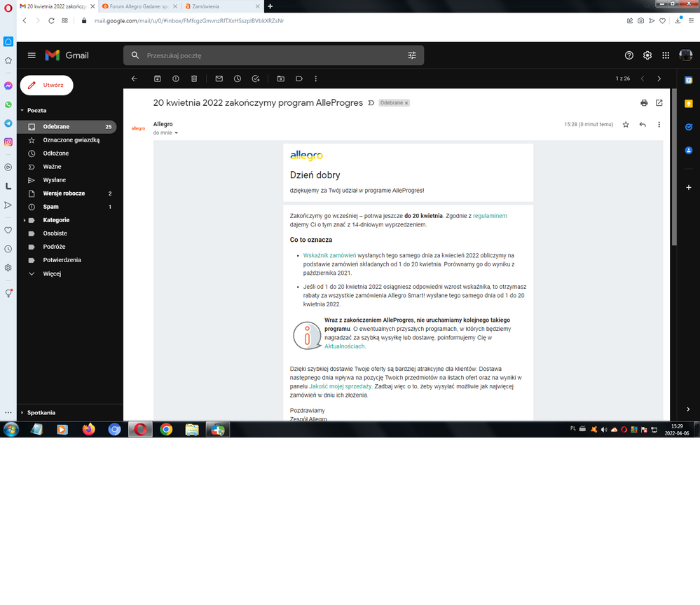Image resolution: width=700 pixels, height=605 pixels.
Task: Open Jakość mojej sprzedaży link
Action: click(340, 387)
